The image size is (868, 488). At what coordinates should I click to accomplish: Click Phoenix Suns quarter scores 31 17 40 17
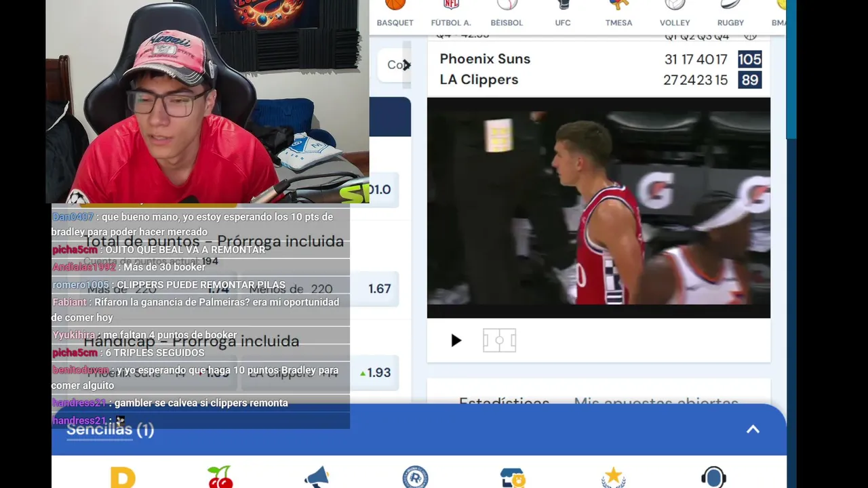tap(696, 60)
